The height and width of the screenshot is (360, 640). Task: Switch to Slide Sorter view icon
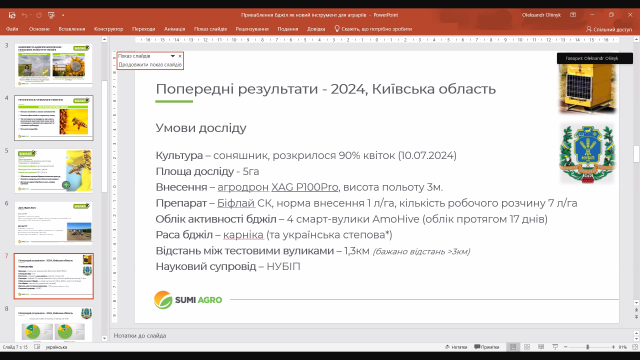click(x=527, y=347)
